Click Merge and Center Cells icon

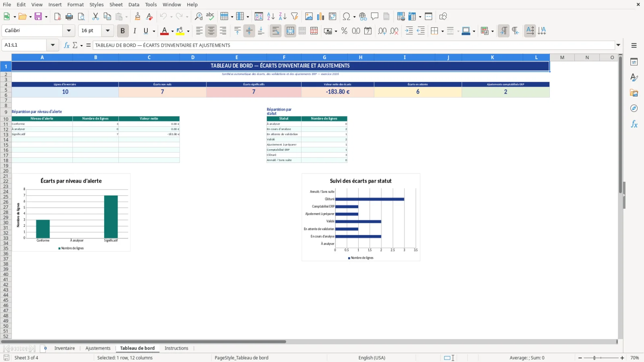[x=290, y=31]
